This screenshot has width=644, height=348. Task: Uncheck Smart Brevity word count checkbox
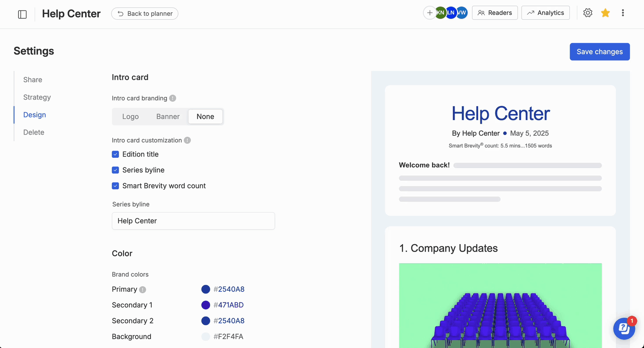115,186
